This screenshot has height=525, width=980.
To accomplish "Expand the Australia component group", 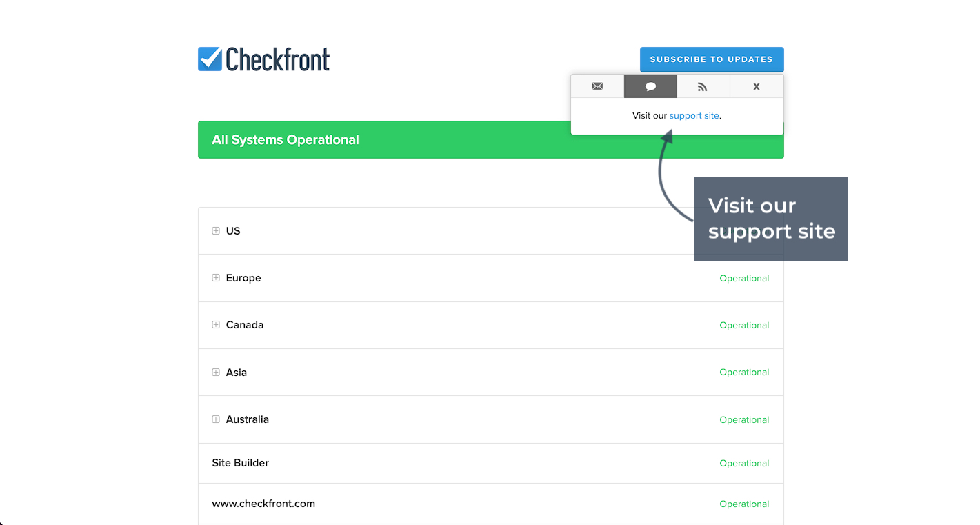I will (x=216, y=419).
